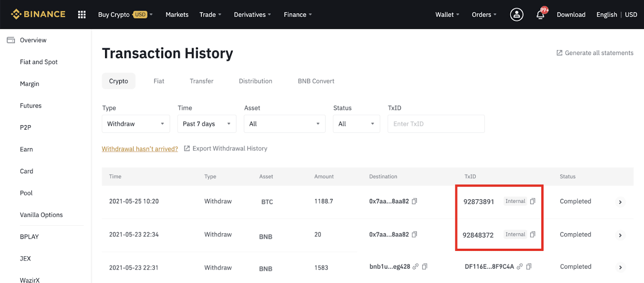Screen dimensions: 644x283
Task: Open the Orders menu
Action: [x=484, y=14]
